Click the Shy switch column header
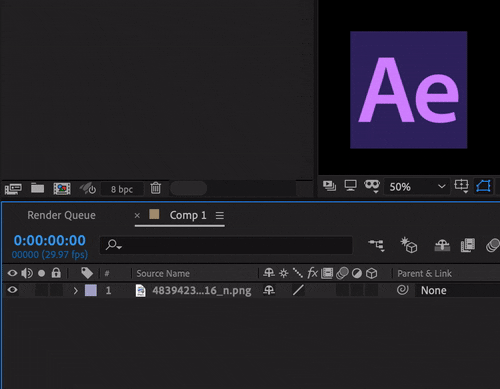The width and height of the screenshot is (500, 389). point(269,273)
